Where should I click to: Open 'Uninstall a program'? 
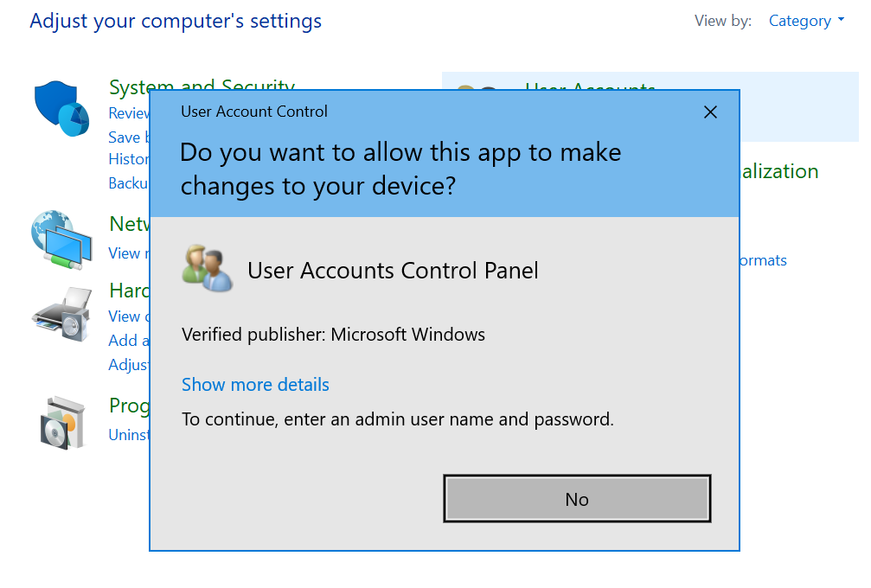pyautogui.click(x=130, y=435)
